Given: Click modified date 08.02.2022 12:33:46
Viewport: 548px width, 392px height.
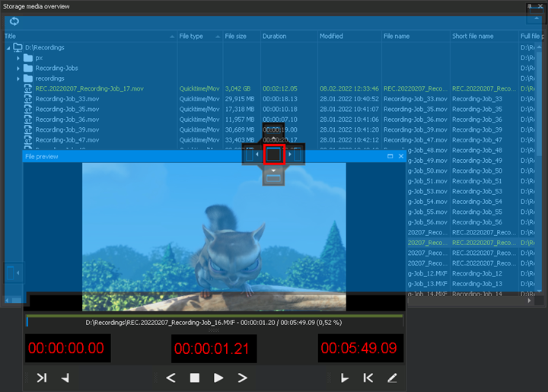Looking at the screenshot, I should coord(349,89).
